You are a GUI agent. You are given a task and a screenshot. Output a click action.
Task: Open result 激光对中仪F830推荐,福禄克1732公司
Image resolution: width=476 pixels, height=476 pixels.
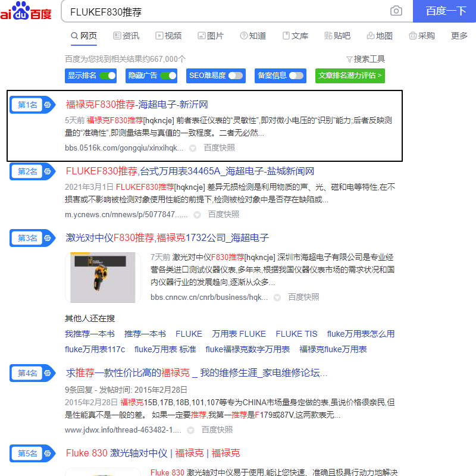[167, 237]
